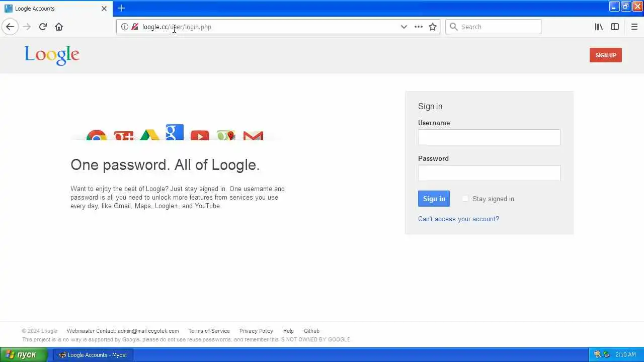Click the YouTube play icon
The height and width of the screenshot is (362, 644).
[200, 136]
